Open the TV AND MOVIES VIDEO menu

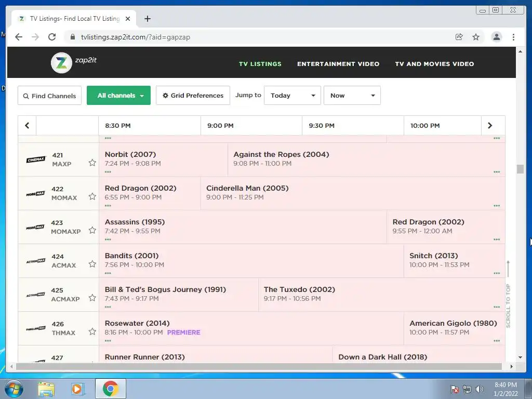pos(435,64)
